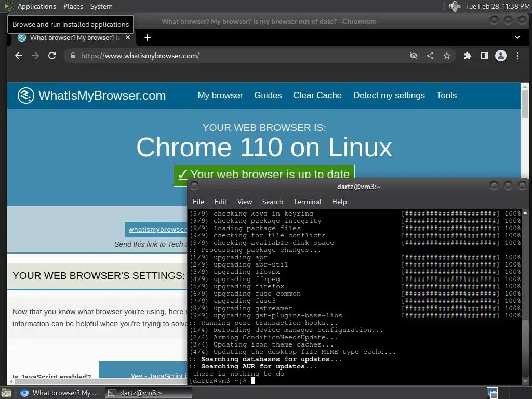Toggle the browser side panel icon
Screen dimensions: 532x399
[484, 56]
